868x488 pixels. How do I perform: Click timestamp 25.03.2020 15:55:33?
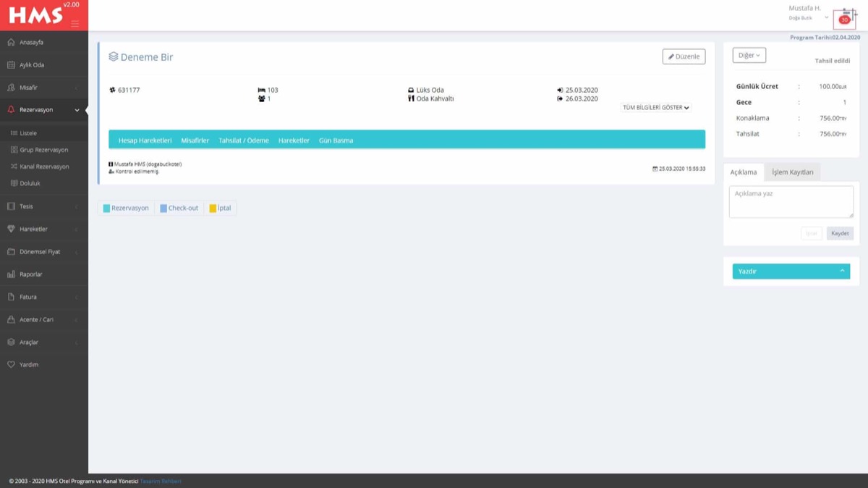pyautogui.click(x=682, y=168)
